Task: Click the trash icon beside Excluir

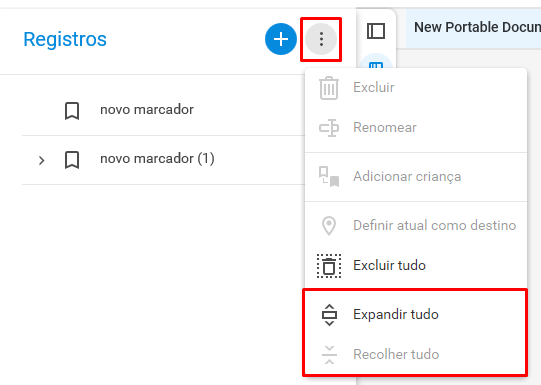Action: click(329, 88)
